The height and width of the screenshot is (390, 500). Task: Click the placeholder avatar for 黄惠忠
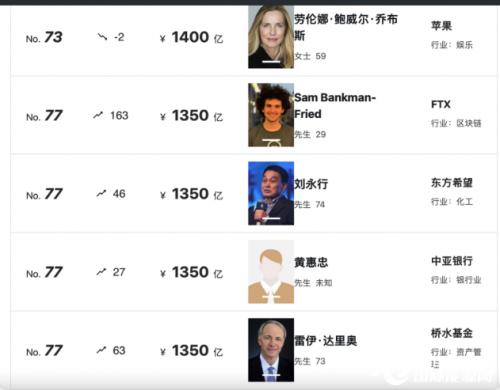click(x=271, y=272)
